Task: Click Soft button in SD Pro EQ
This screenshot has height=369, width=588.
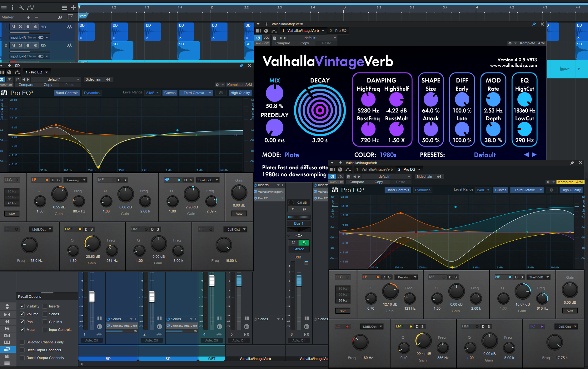Action: (x=12, y=214)
